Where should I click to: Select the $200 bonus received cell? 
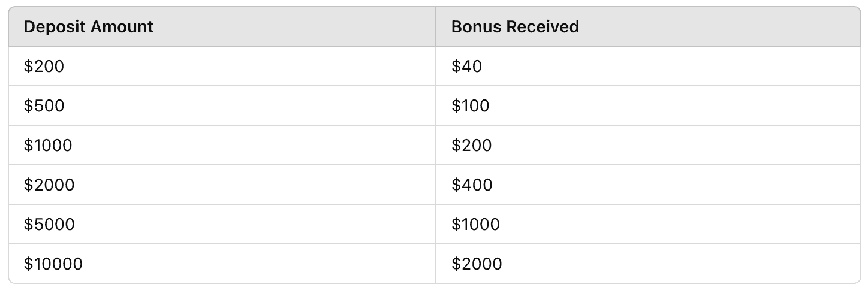[x=472, y=146]
